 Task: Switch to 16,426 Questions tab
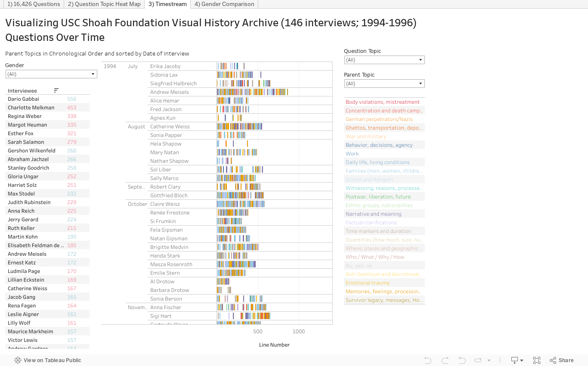34,4
